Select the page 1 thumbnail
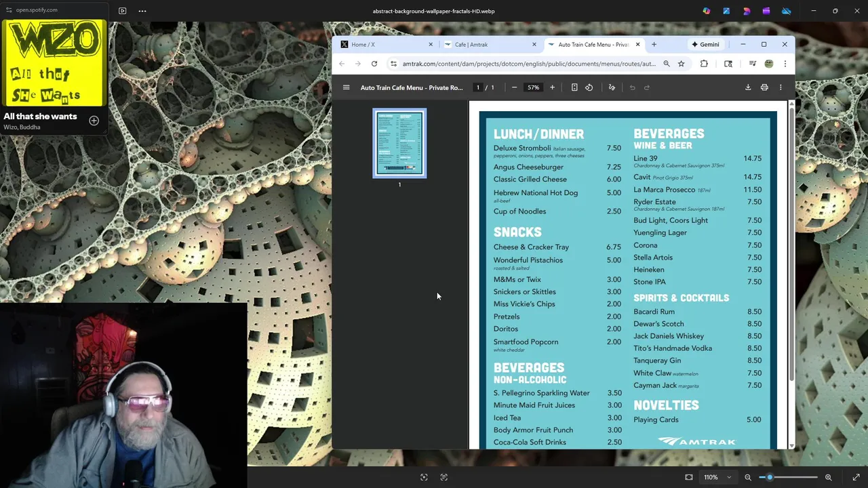 399,143
